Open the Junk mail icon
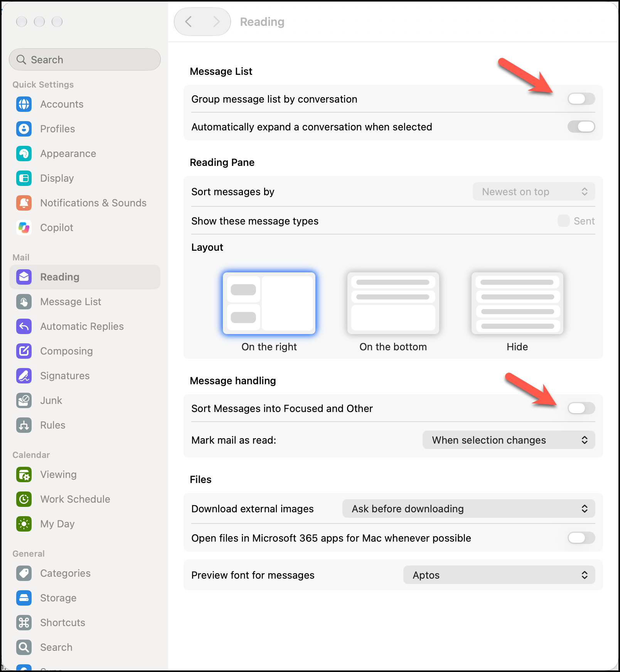Viewport: 620px width, 672px height. (24, 400)
